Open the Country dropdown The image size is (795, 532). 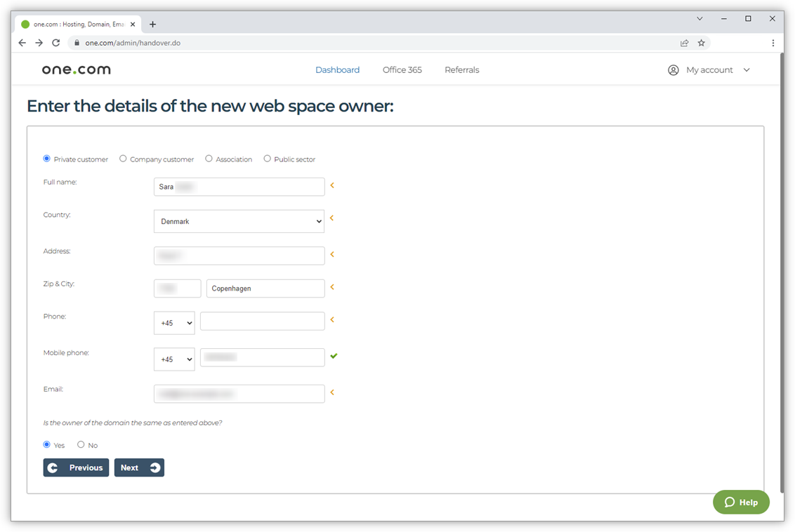(239, 221)
